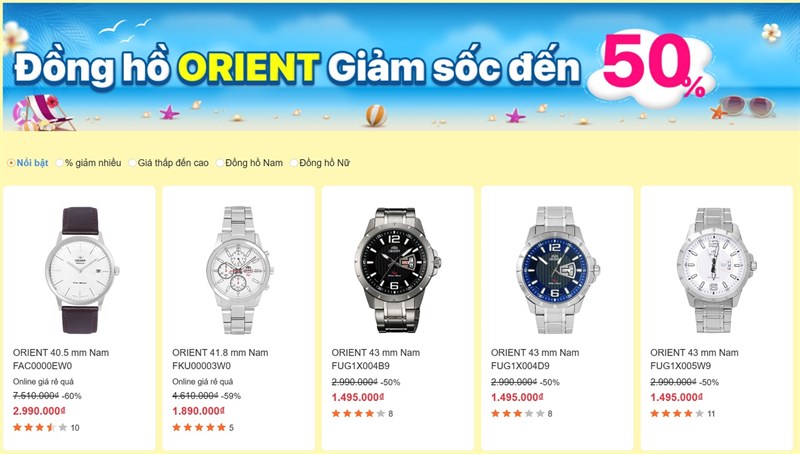Image resolution: width=800 pixels, height=454 pixels.
Task: Open the brown leather strap FAC0000EW0 watch image
Action: pyautogui.click(x=81, y=270)
